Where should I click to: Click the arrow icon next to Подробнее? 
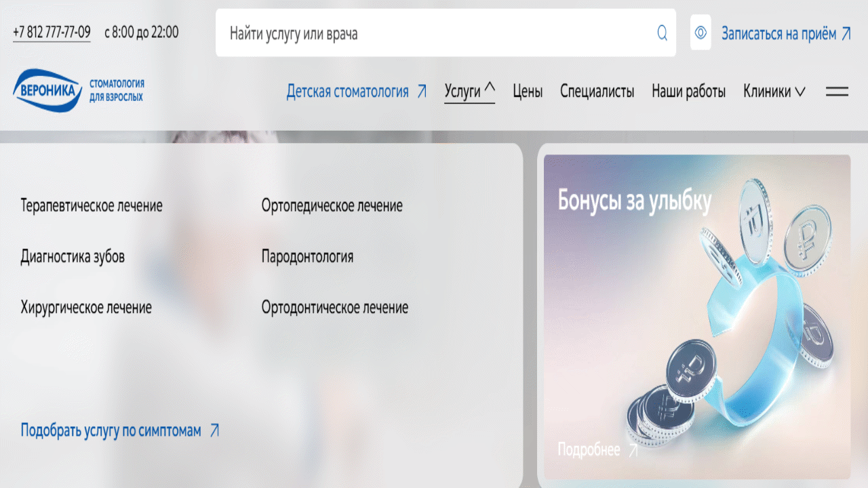pyautogui.click(x=633, y=450)
